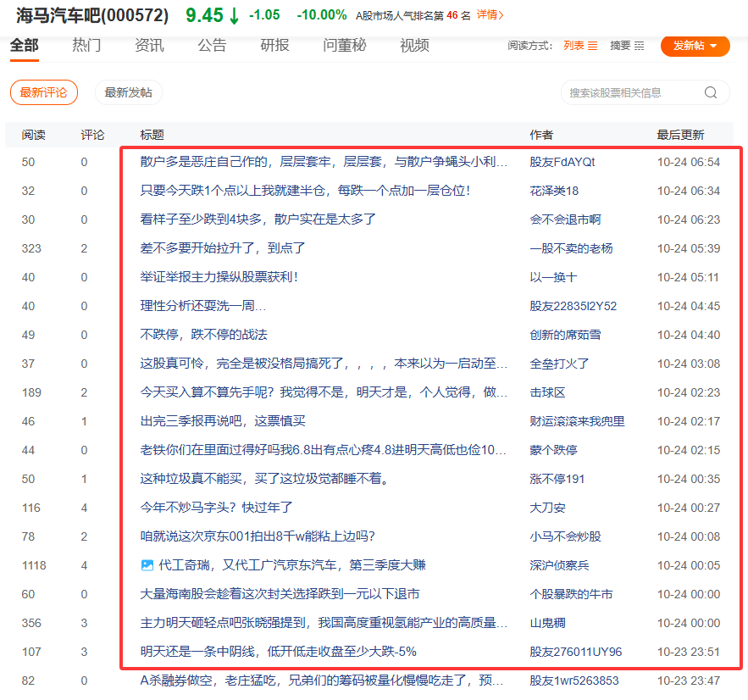Open the 资讯 tab
This screenshot has width=748, height=700.
(x=149, y=46)
